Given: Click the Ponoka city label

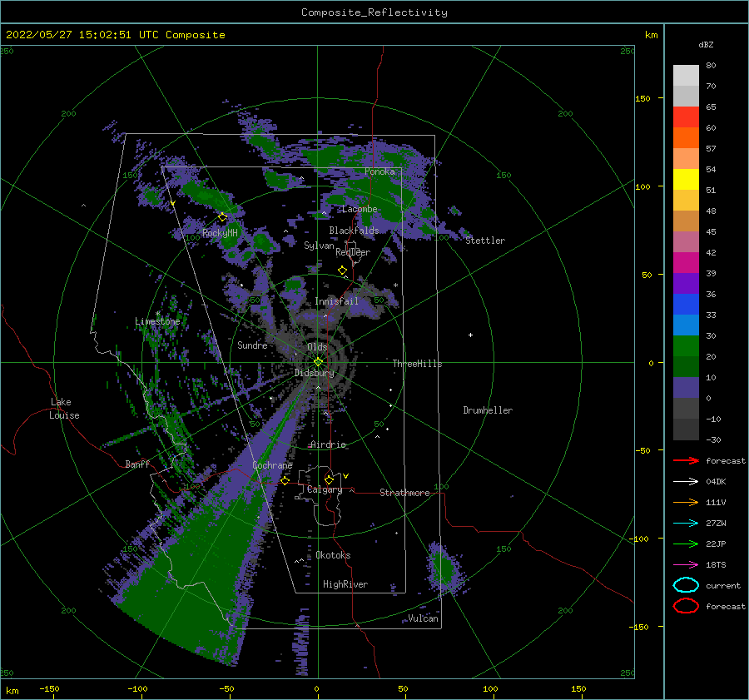Looking at the screenshot, I should [379, 171].
